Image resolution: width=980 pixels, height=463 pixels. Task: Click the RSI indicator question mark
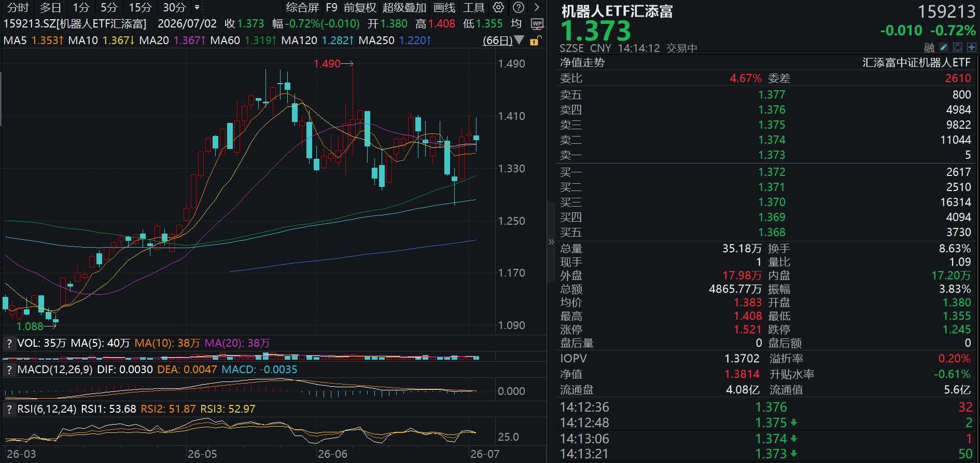(x=9, y=409)
